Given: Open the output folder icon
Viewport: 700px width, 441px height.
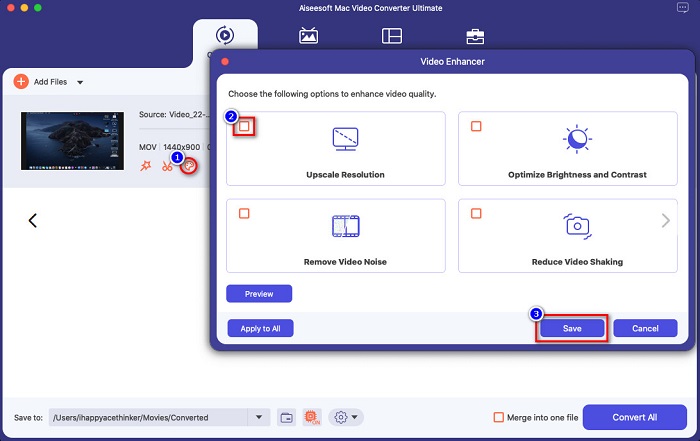Looking at the screenshot, I should click(x=286, y=418).
